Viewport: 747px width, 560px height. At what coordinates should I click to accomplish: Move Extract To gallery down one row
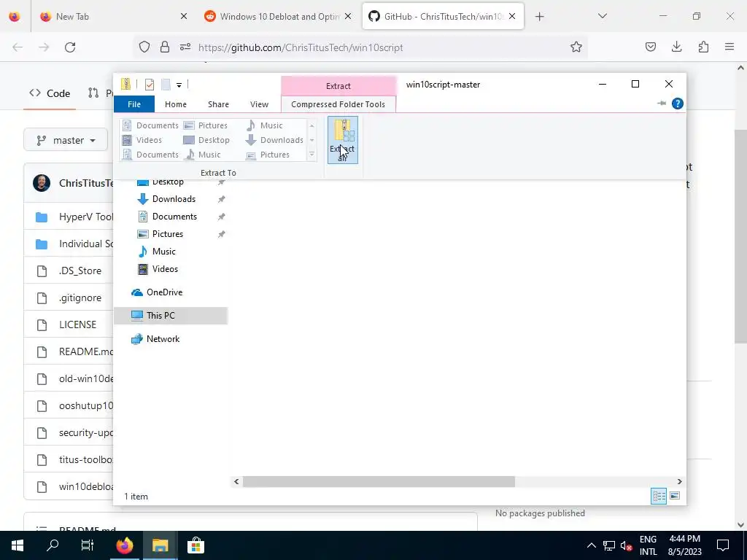coord(311,141)
